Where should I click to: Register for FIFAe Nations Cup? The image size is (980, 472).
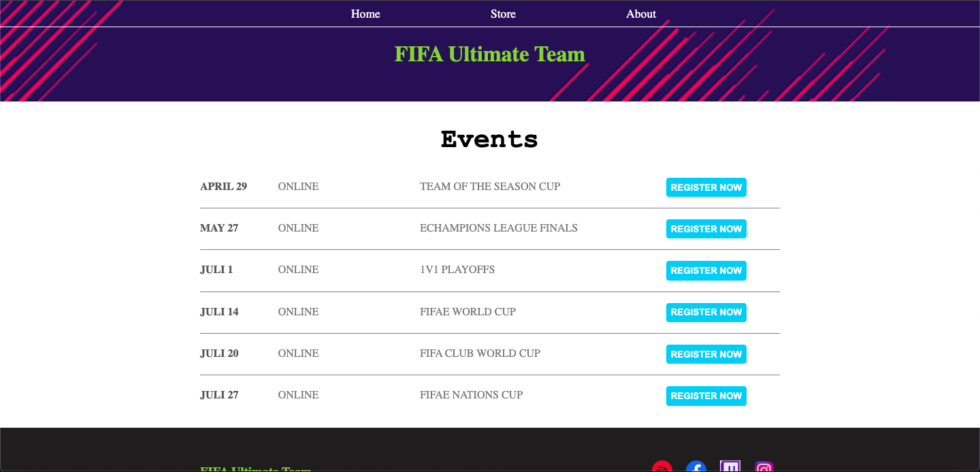coord(706,396)
